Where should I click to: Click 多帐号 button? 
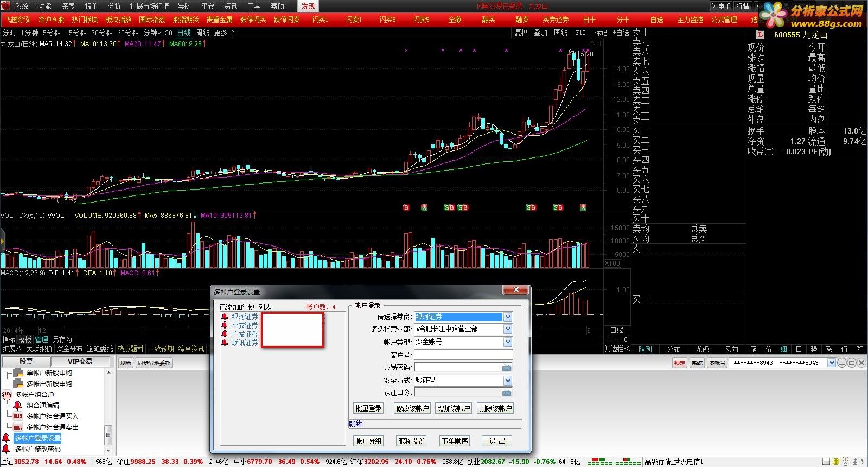pyautogui.click(x=717, y=363)
